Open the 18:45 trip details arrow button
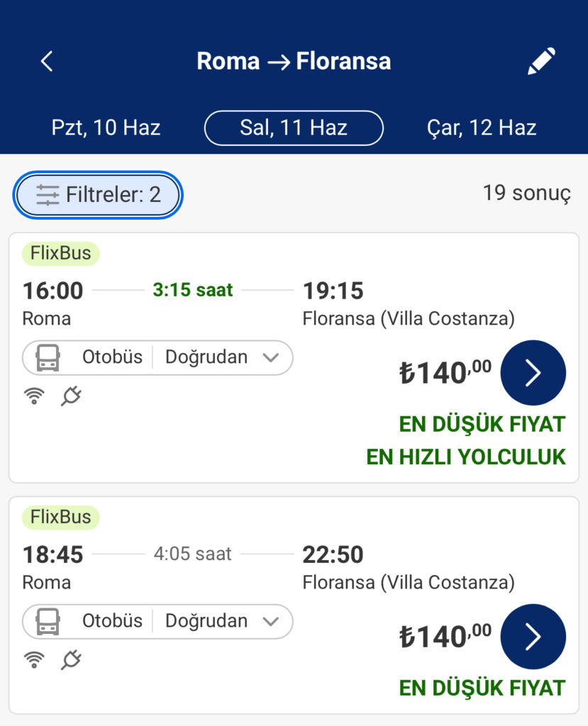Viewport: 588px width, 726px height. pos(533,636)
